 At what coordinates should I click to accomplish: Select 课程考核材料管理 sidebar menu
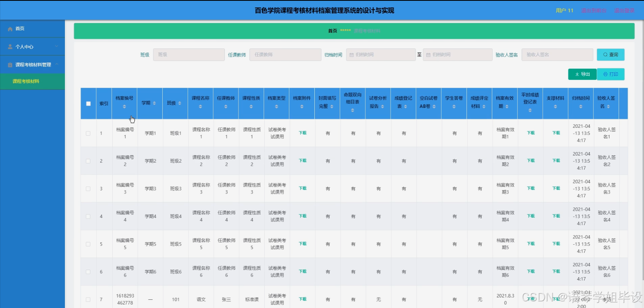coord(32,64)
